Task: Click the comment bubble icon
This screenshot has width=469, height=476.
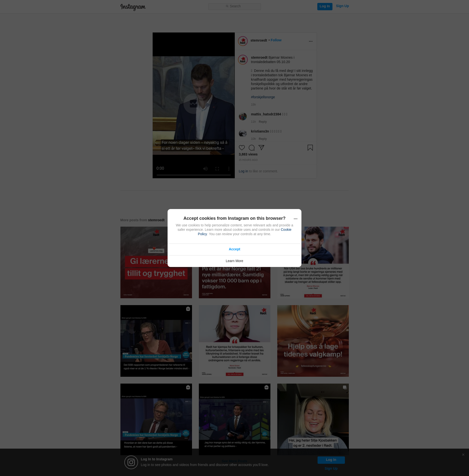Action: click(251, 148)
